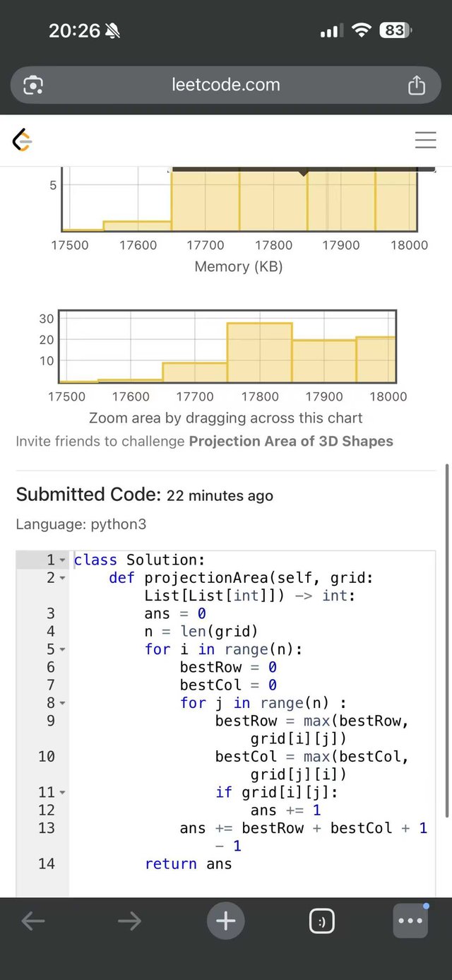Collapse the projectionArea def fold on line 2
The image size is (452, 980).
click(x=62, y=578)
